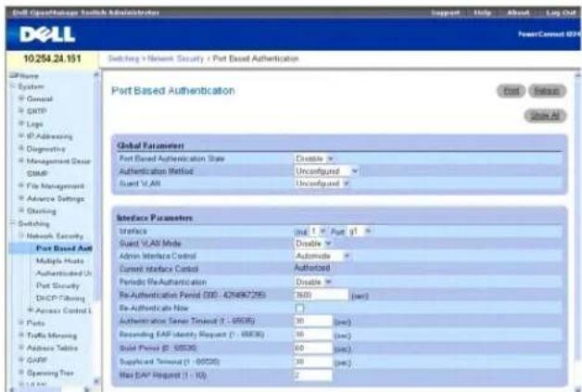Expand the GARP tree node
The image size is (582, 392).
point(21,360)
